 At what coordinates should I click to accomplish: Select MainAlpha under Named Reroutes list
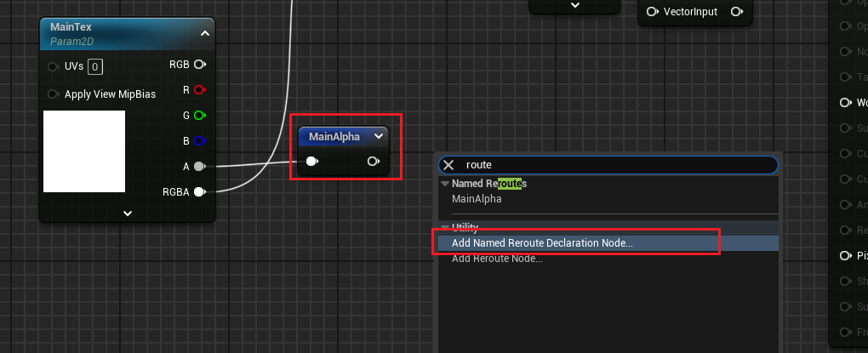(477, 199)
